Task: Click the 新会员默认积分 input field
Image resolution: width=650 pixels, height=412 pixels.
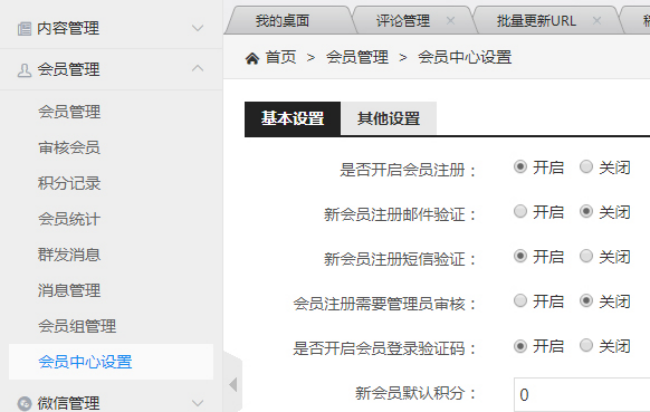Action: point(580,393)
